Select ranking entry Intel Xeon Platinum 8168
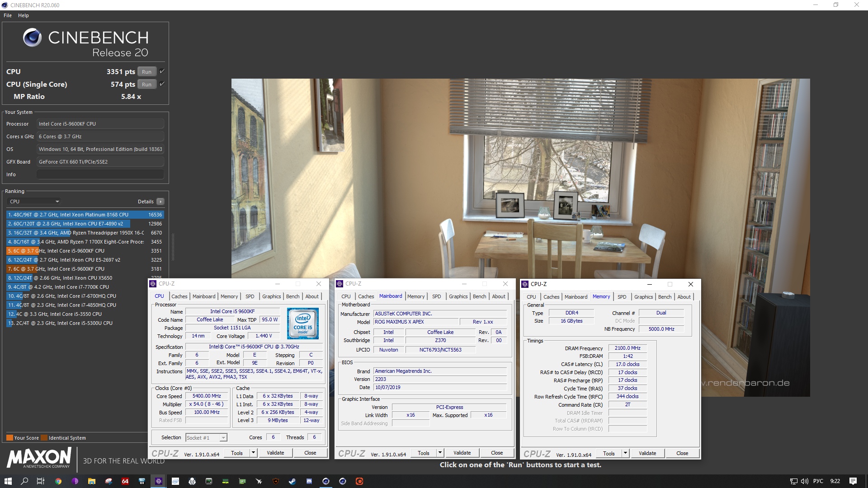This screenshot has height=488, width=868. [85, 215]
